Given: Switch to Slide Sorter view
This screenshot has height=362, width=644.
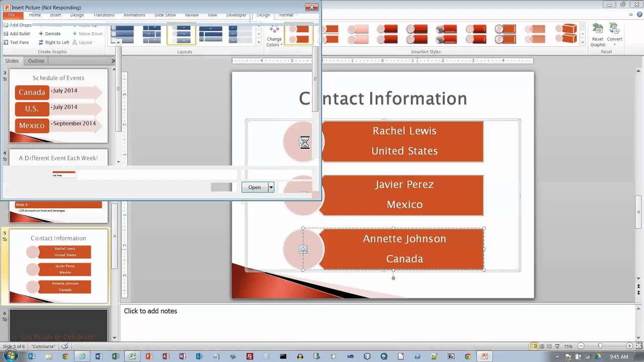Looking at the screenshot, I should pos(542,346).
